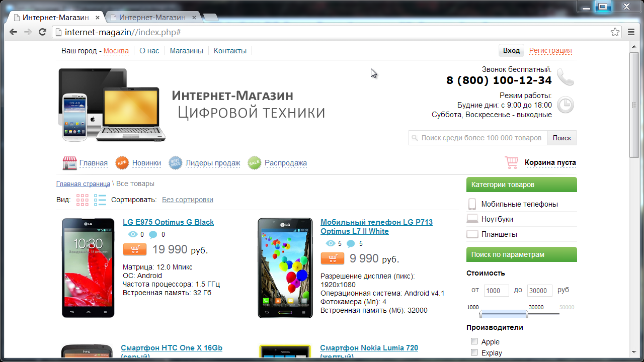The width and height of the screenshot is (644, 362).
Task: Click the browser forward arrow
Action: tap(28, 32)
